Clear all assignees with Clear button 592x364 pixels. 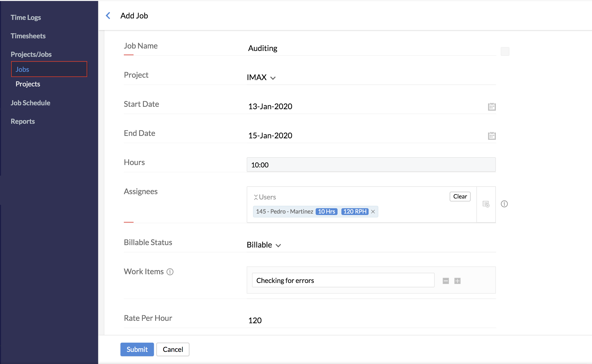(x=460, y=197)
